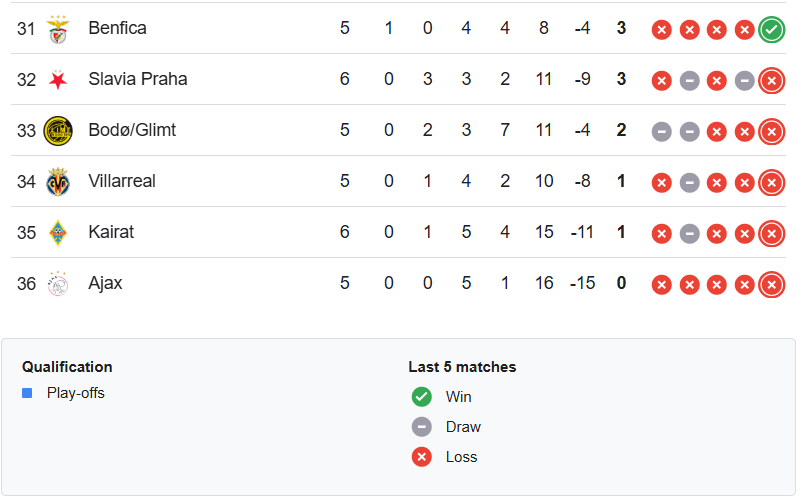Click the Bodø/Glimt yellow club badge

pos(58,131)
